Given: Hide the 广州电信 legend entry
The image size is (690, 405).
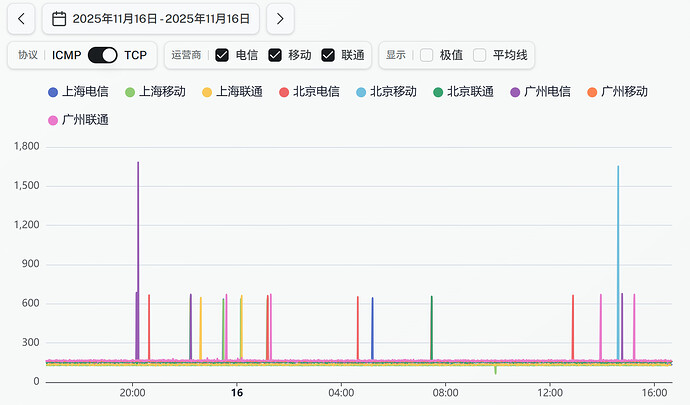Looking at the screenshot, I should pos(540,92).
